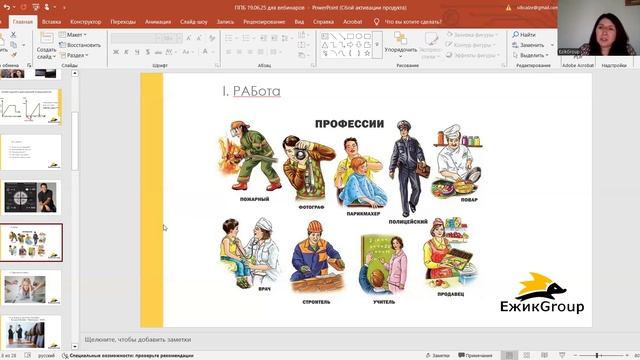The image size is (640, 360).
Task: Select the straight line shape in gallery
Action: (x=333, y=36)
